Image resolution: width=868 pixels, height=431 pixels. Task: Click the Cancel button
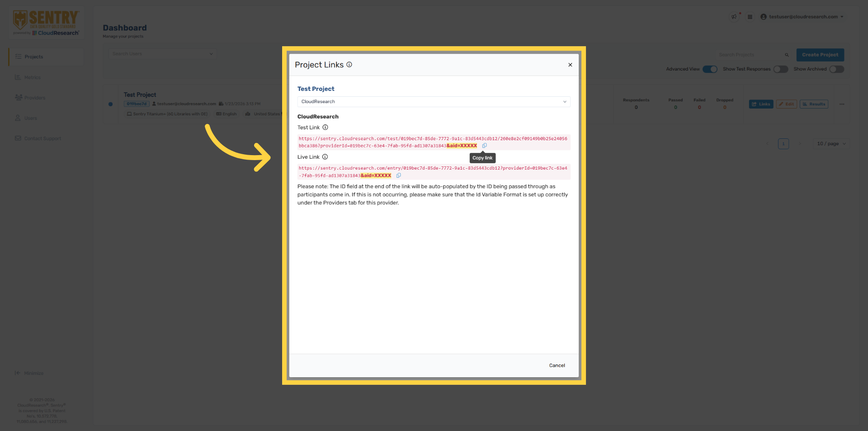point(557,365)
